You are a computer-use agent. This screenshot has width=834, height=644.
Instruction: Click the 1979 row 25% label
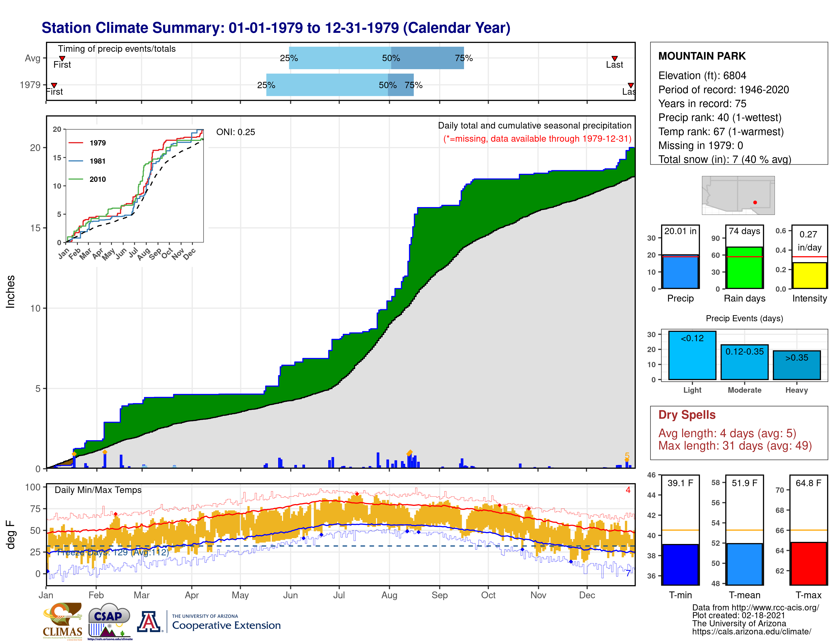click(x=266, y=85)
